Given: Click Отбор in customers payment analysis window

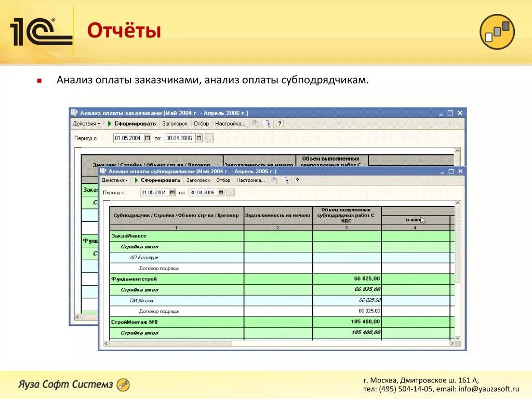Looking at the screenshot, I should (x=201, y=124).
